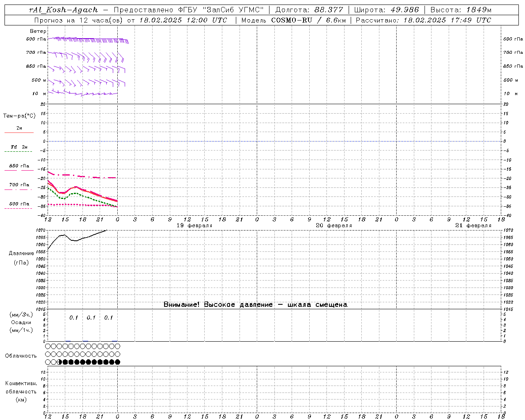Click the 850 гПа wind label on left
Screen dimensions: 525x420
coord(36,66)
